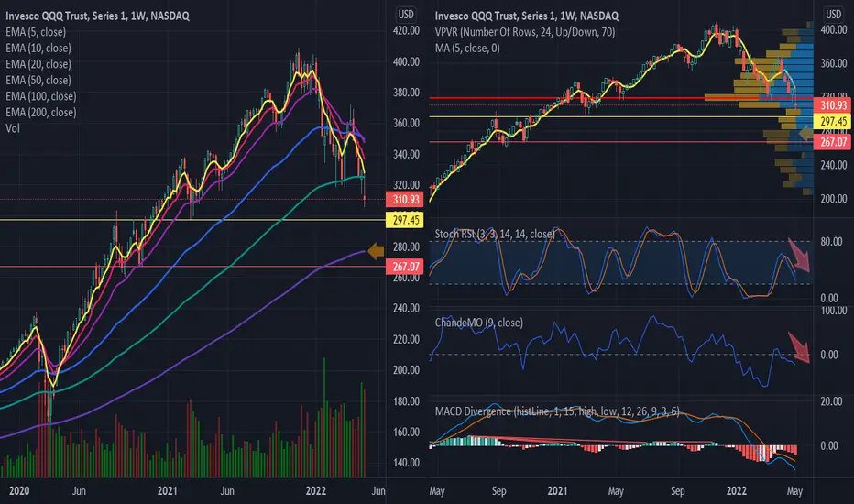Select the MA (5, close, 0) label
The height and width of the screenshot is (504, 854).
click(467, 48)
